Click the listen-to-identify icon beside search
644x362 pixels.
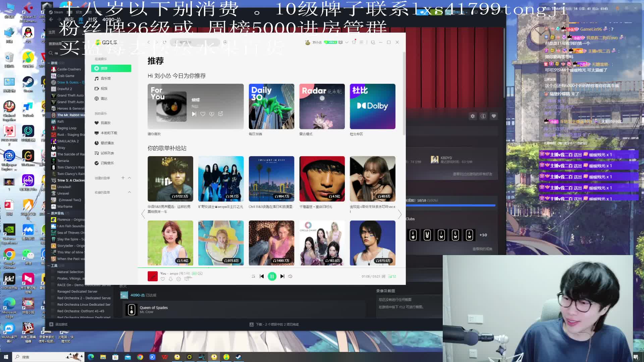pyautogui.click(x=225, y=42)
